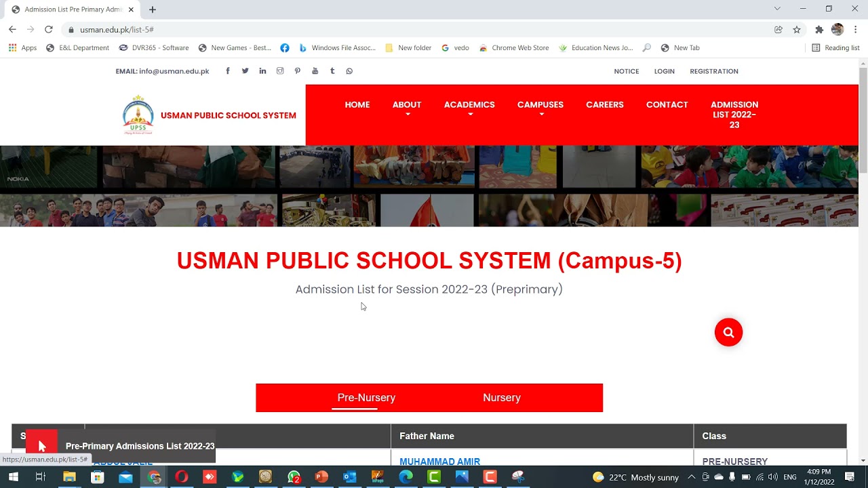This screenshot has height=488, width=868.
Task: Click the Windows Start button
Action: point(13,477)
